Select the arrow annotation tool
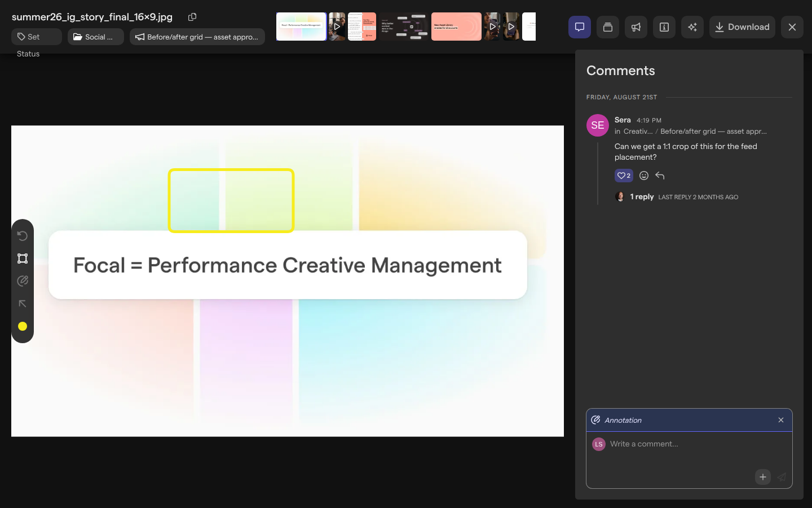The width and height of the screenshot is (812, 508). pos(23,304)
